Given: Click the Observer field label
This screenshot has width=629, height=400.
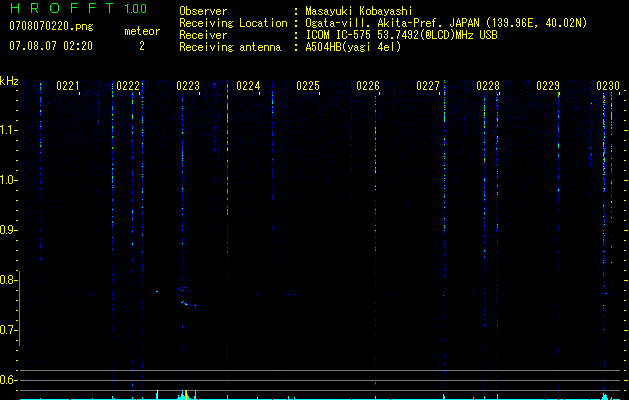Looking at the screenshot, I should coord(203,11).
